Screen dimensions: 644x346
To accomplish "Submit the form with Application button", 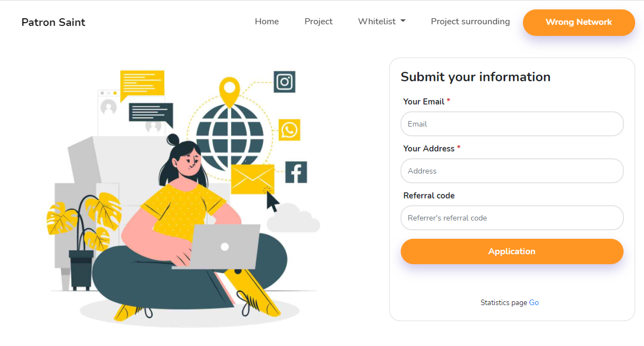I will 512,251.
